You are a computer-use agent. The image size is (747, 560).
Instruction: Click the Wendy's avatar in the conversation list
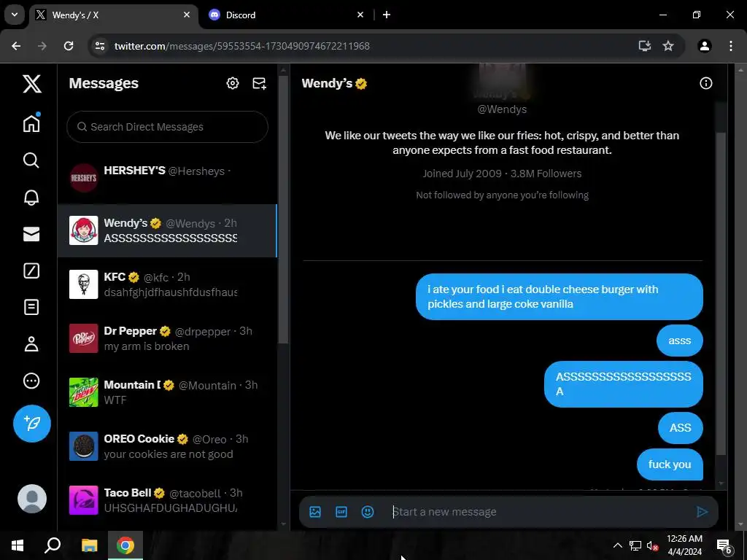[83, 230]
